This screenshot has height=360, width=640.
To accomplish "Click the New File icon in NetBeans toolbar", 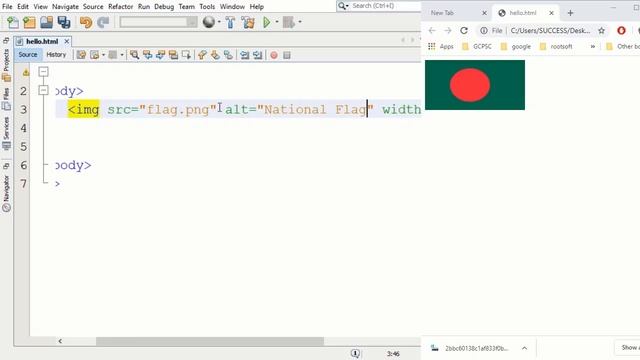I will click(x=13, y=22).
